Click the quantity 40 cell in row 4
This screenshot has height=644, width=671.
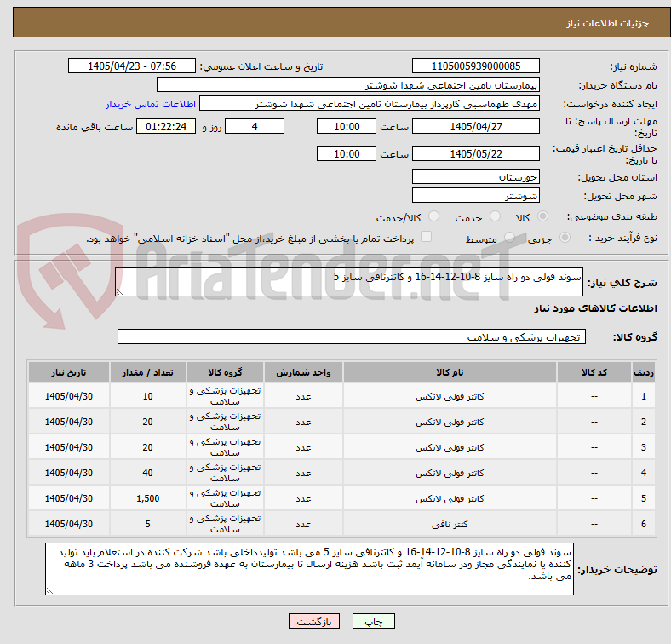click(x=147, y=473)
